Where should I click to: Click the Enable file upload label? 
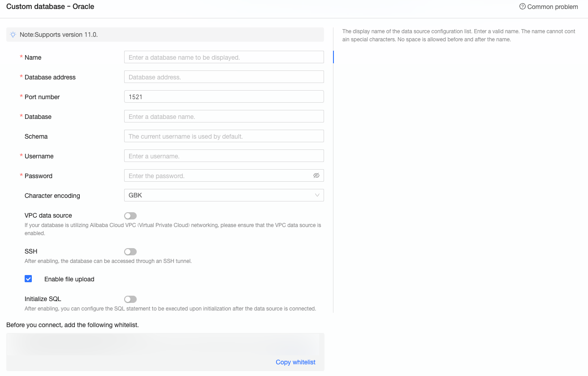[69, 279]
